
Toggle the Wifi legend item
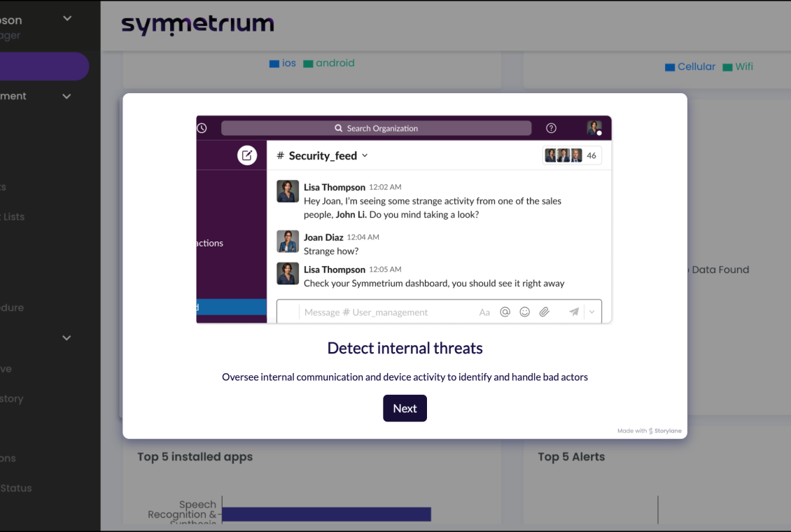pos(738,66)
